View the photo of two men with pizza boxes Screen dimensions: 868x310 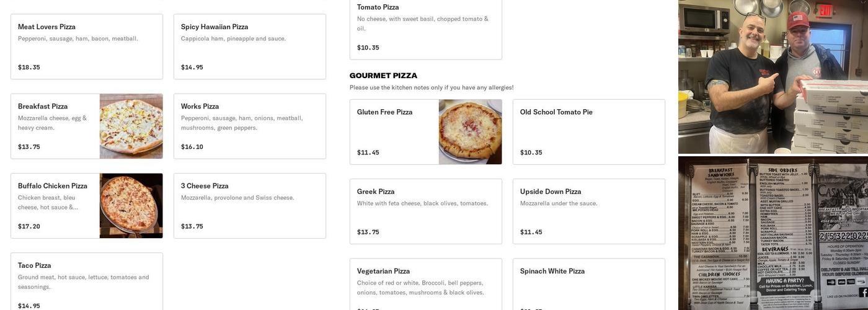coord(773,76)
